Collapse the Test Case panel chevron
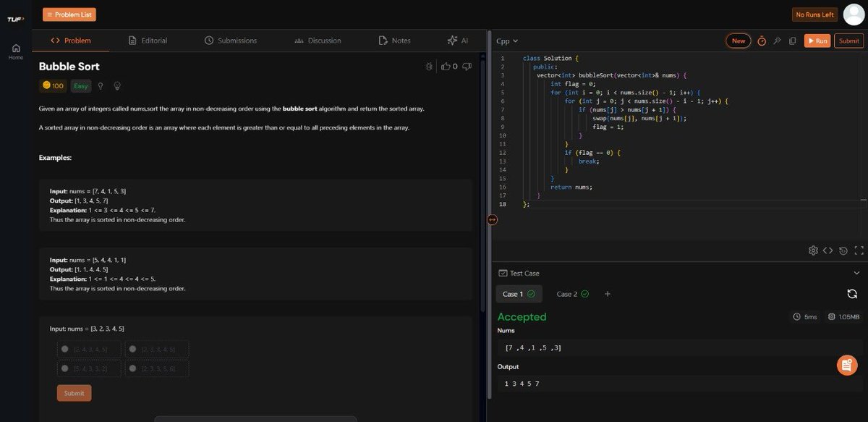 tap(856, 273)
